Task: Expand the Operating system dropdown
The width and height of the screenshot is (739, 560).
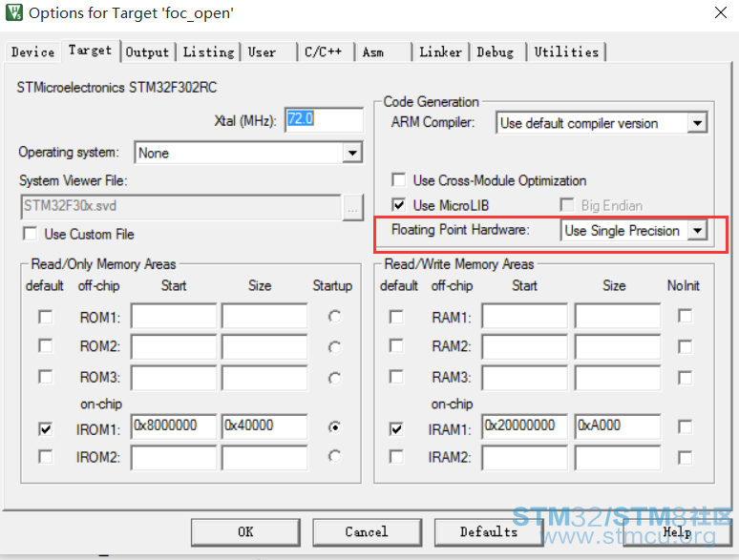Action: click(352, 153)
